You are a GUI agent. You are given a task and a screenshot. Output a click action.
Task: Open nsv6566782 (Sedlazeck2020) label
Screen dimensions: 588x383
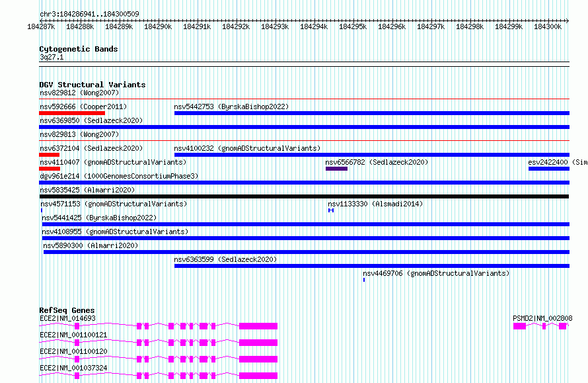click(x=377, y=162)
